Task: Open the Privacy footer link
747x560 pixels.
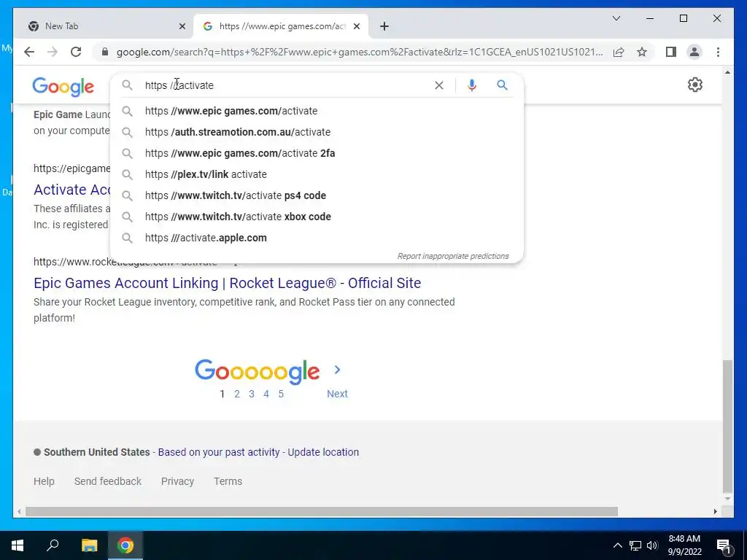Action: coord(177,481)
